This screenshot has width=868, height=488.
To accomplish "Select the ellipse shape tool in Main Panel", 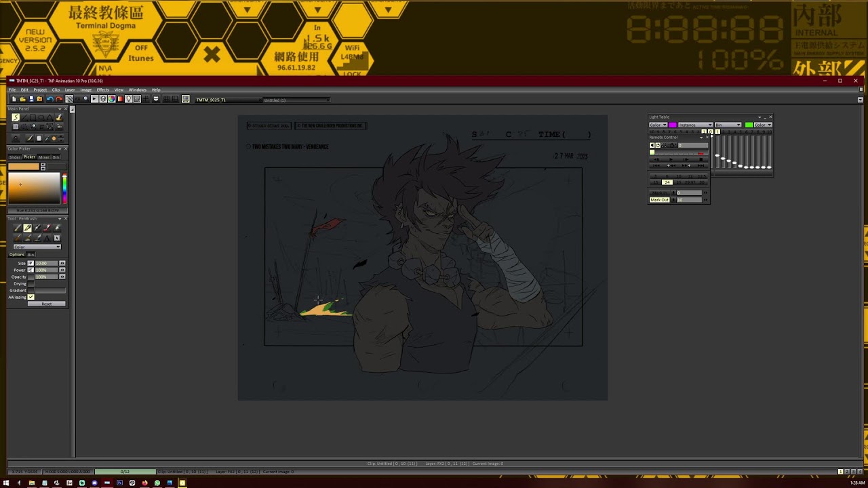I will 41,117.
